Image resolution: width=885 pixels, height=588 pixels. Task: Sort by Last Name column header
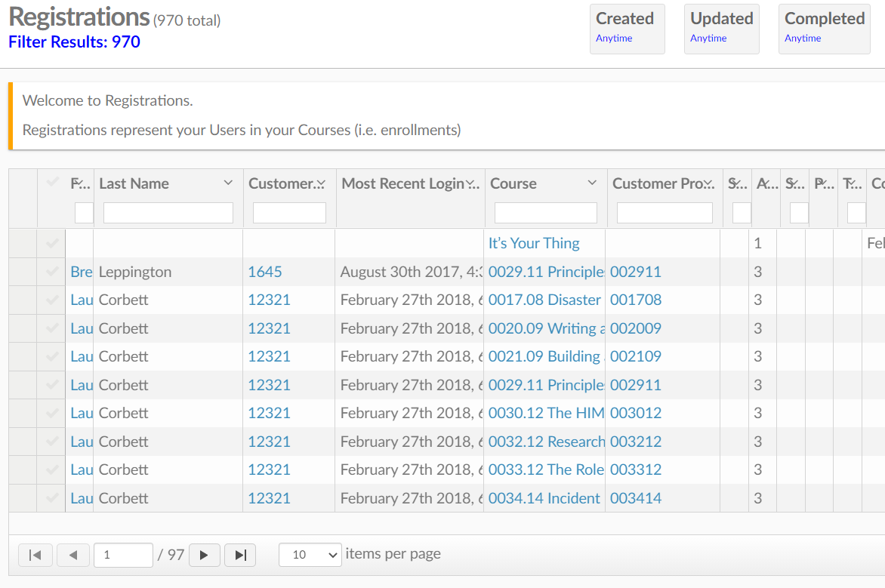134,183
